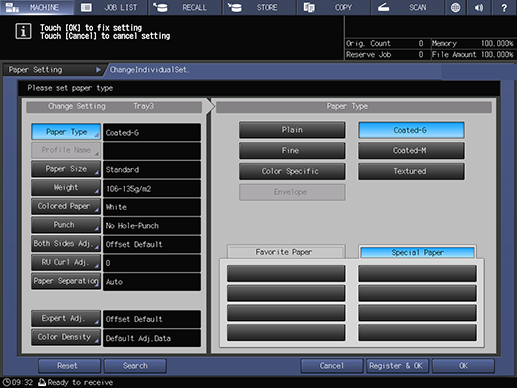
Task: Switch to the JOB LIST tab
Action: coord(111,7)
